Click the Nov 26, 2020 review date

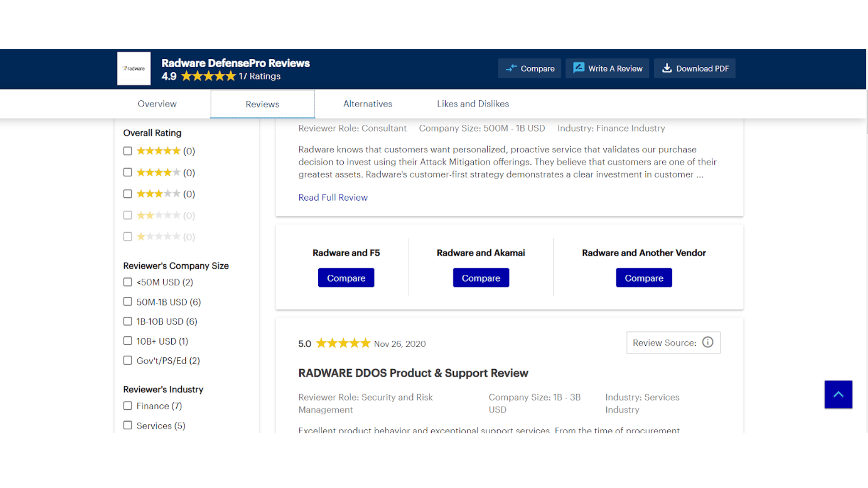(x=400, y=344)
